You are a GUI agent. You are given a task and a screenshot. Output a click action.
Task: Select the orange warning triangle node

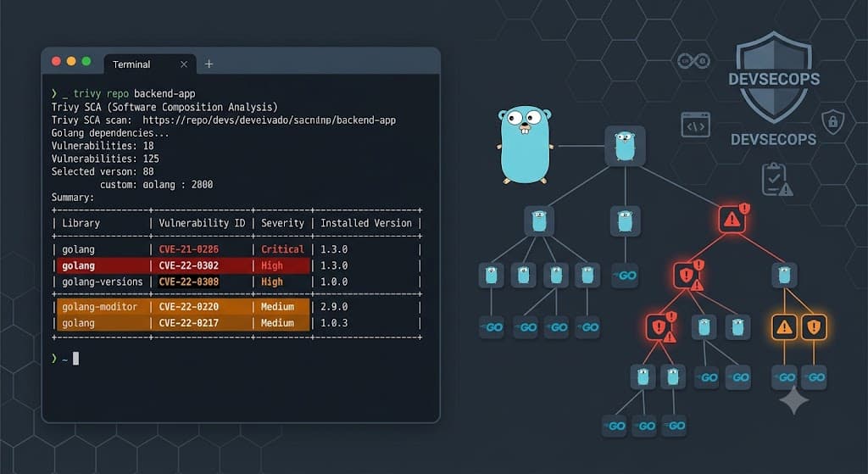(x=784, y=327)
